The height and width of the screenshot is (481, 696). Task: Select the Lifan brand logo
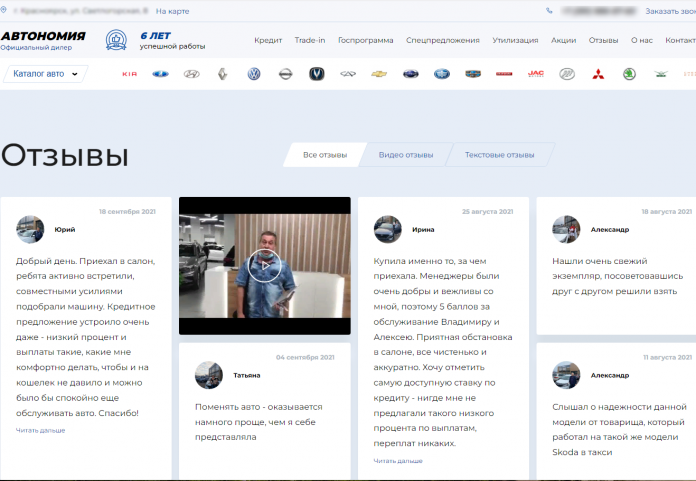pos(567,74)
